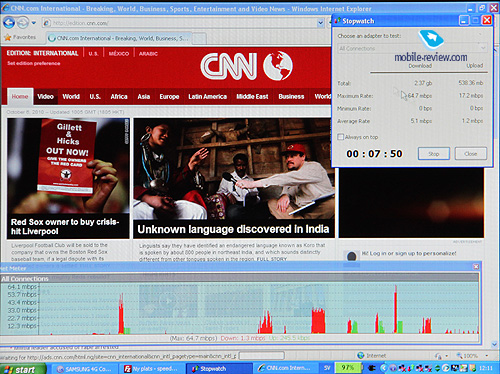Expand the address bar history dropdown arrow
The image size is (500, 374).
pos(320,23)
